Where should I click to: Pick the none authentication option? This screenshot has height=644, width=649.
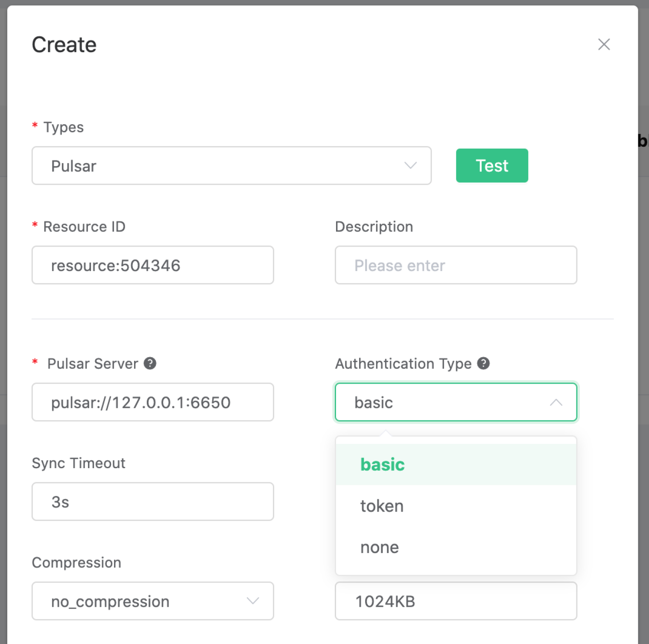tap(456, 547)
